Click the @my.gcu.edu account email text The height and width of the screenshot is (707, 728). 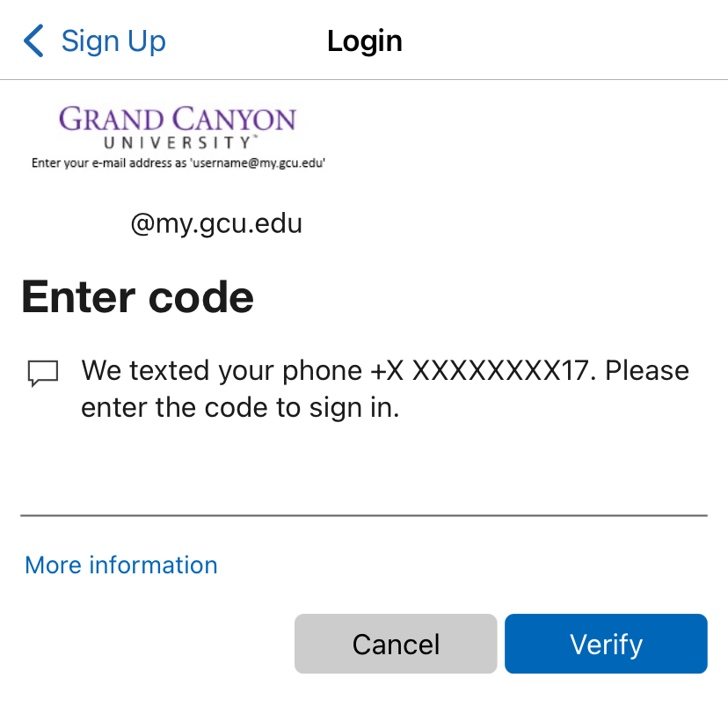click(216, 224)
